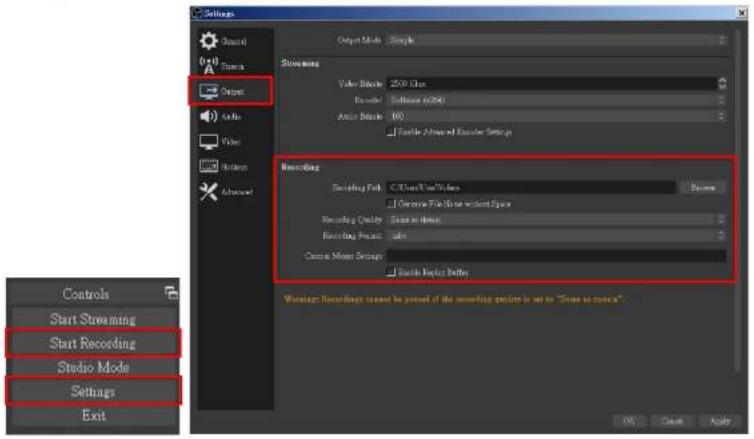Screen dimensions: 754x439
Task: Click Start Recording in Controls
Action: pyautogui.click(x=93, y=343)
